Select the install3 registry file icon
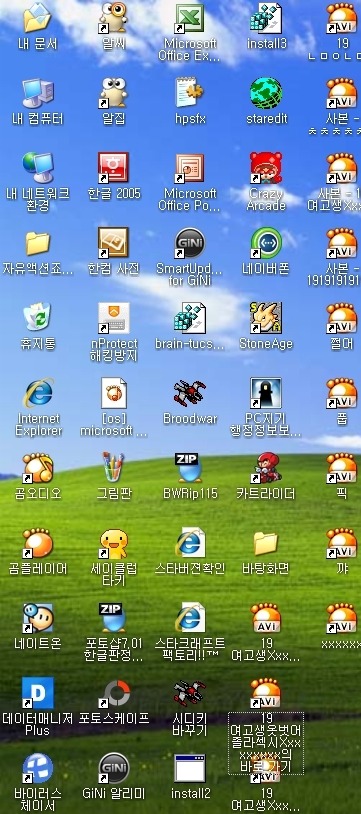This screenshot has width=361, height=814. (x=266, y=18)
